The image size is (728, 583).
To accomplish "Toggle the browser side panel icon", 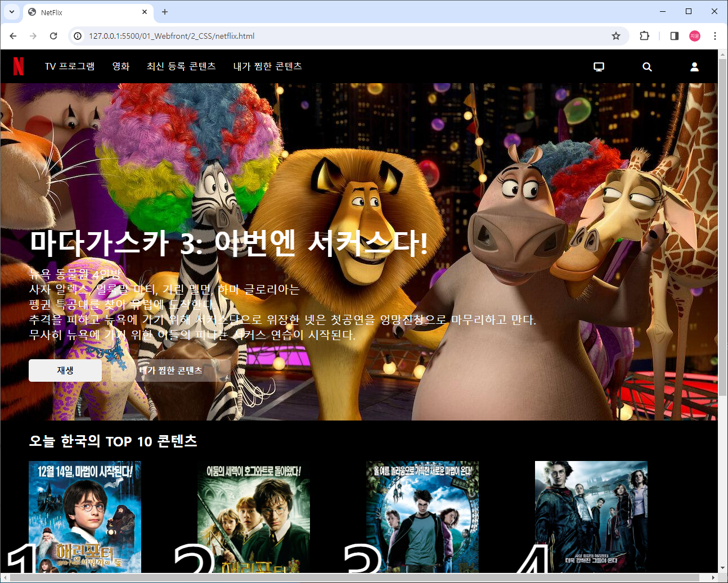I will (674, 36).
